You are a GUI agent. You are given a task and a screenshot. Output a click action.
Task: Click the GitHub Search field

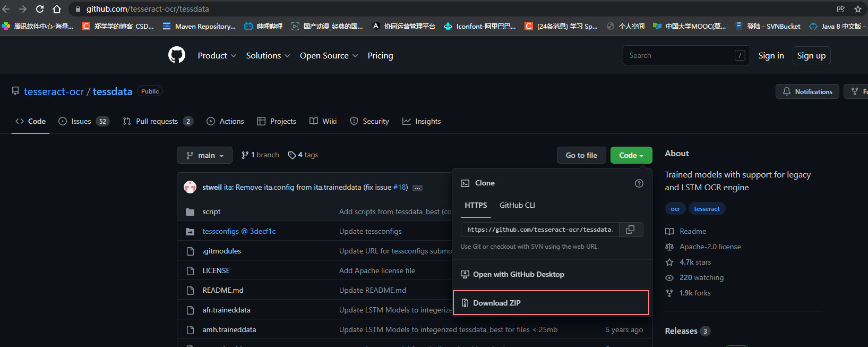[x=686, y=55]
